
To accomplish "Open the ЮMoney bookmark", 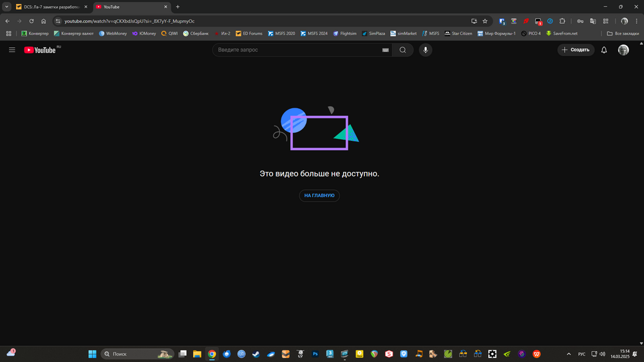I will pos(144,33).
